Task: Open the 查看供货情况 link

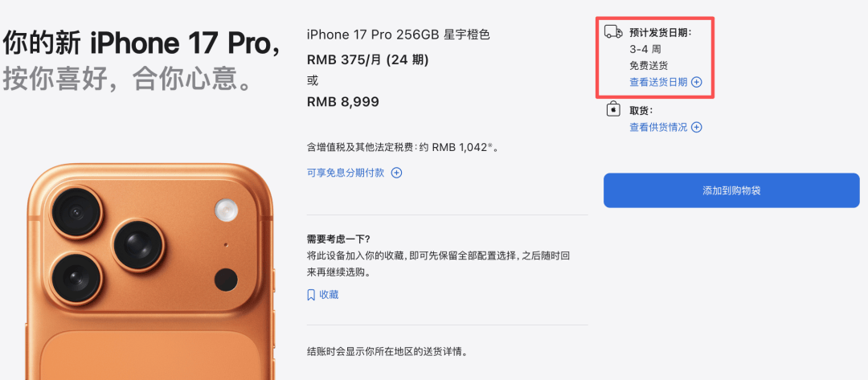Action: click(658, 127)
